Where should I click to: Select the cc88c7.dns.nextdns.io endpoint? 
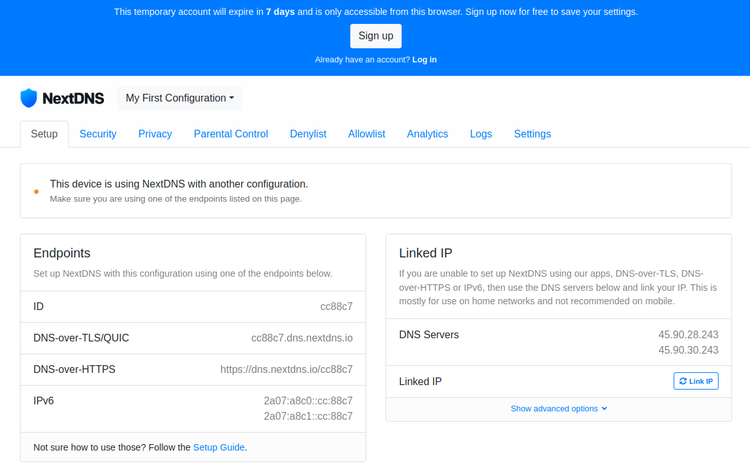[x=302, y=338]
